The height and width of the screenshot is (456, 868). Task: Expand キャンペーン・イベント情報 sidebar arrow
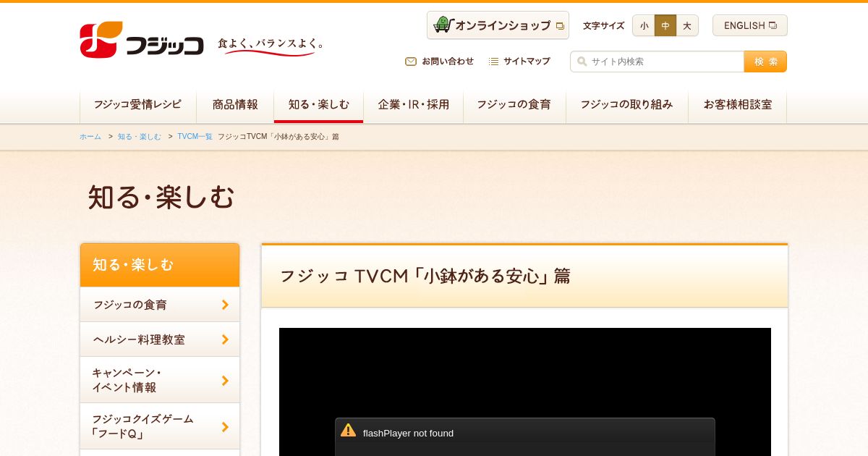[225, 380]
